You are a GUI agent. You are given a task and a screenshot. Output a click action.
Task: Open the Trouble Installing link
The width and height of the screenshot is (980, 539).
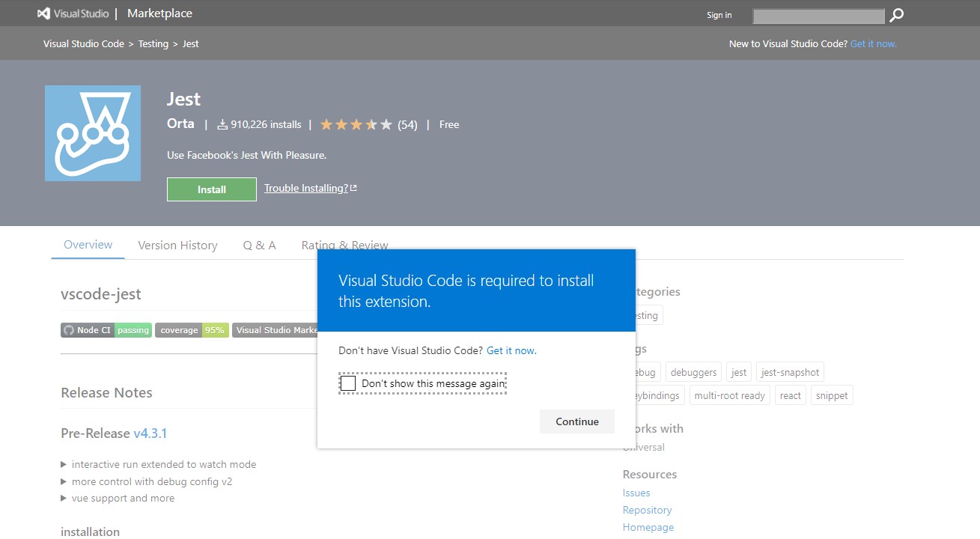pyautogui.click(x=311, y=188)
